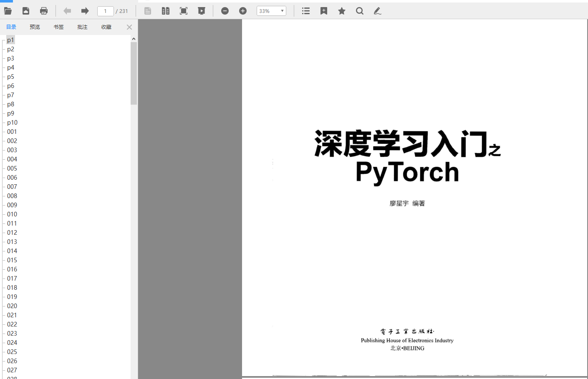Screen dimensions: 588x379
Task: Select p10 in the outline
Action: 12,123
